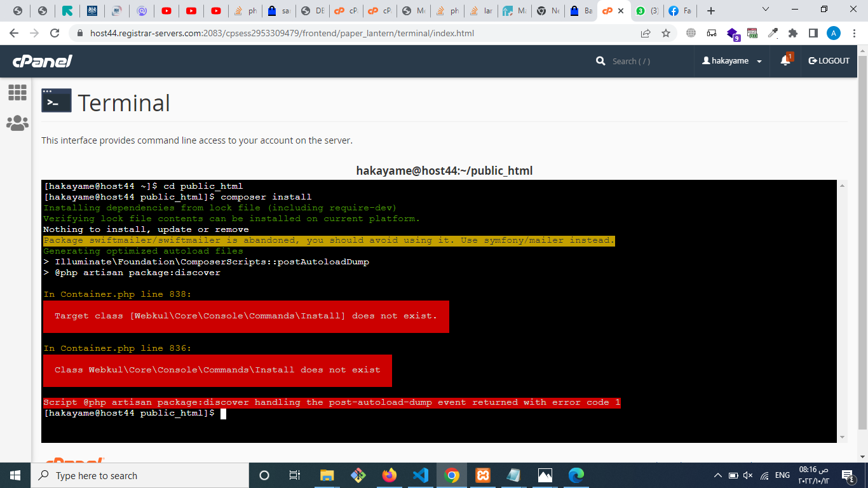Switch to the WhatsApp (3) tab
Viewport: 868px width, 488px height.
pos(648,11)
